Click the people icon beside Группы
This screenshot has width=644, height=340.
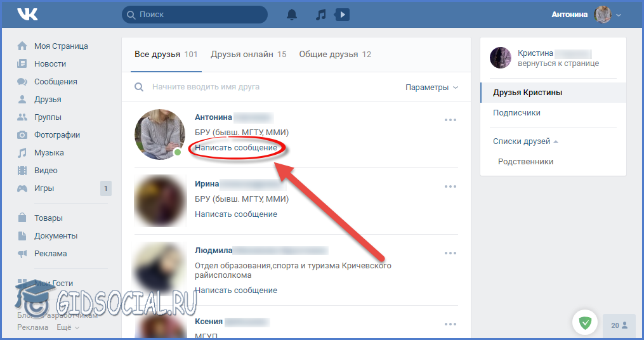click(22, 117)
